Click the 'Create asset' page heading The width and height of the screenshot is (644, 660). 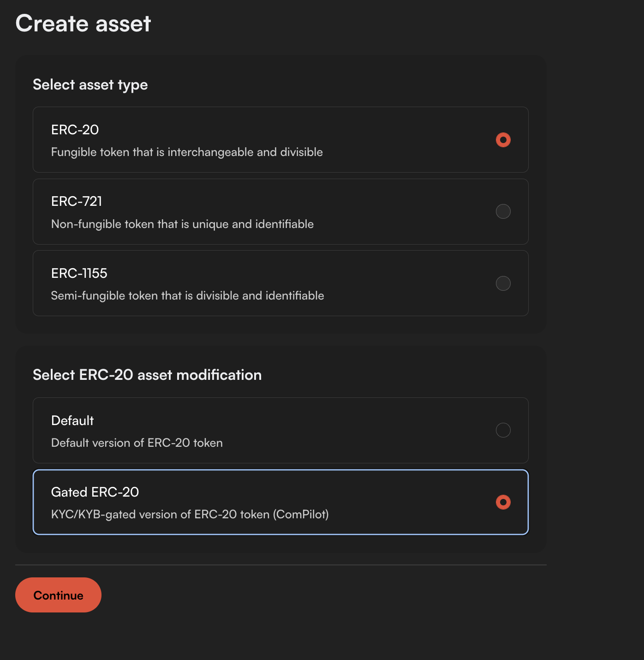pyautogui.click(x=83, y=24)
